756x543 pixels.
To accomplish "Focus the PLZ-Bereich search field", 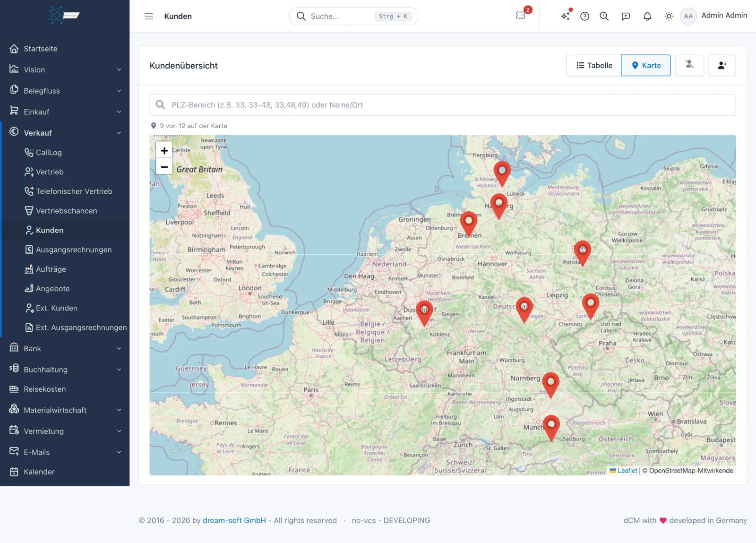I will 443,105.
